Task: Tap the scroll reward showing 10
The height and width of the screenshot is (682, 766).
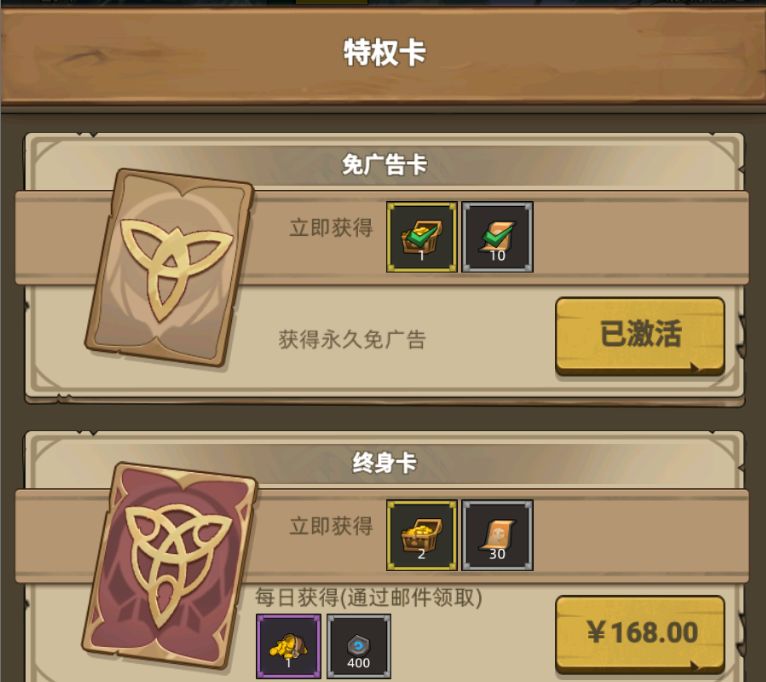Action: click(497, 237)
